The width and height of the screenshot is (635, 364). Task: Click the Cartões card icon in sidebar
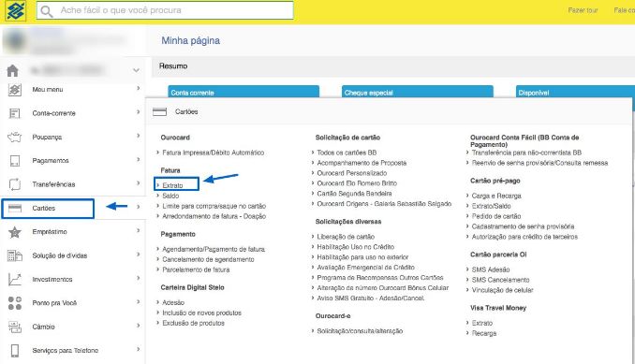[15, 208]
